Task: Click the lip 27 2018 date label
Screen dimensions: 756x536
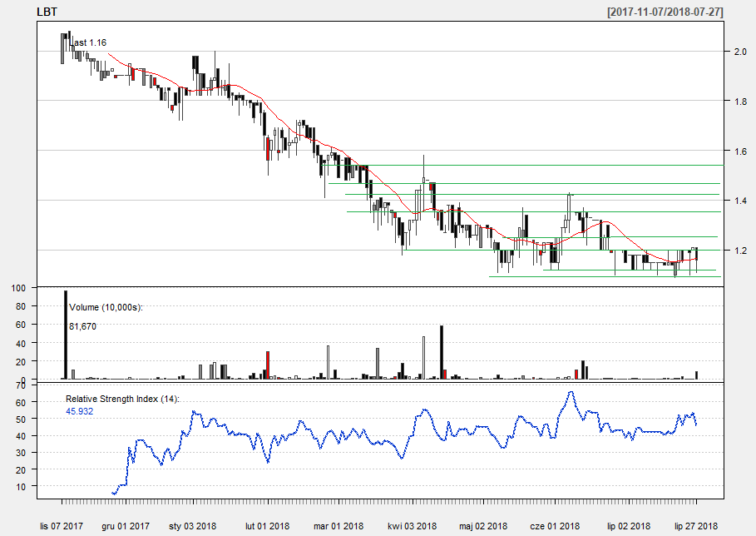Action: pyautogui.click(x=696, y=526)
